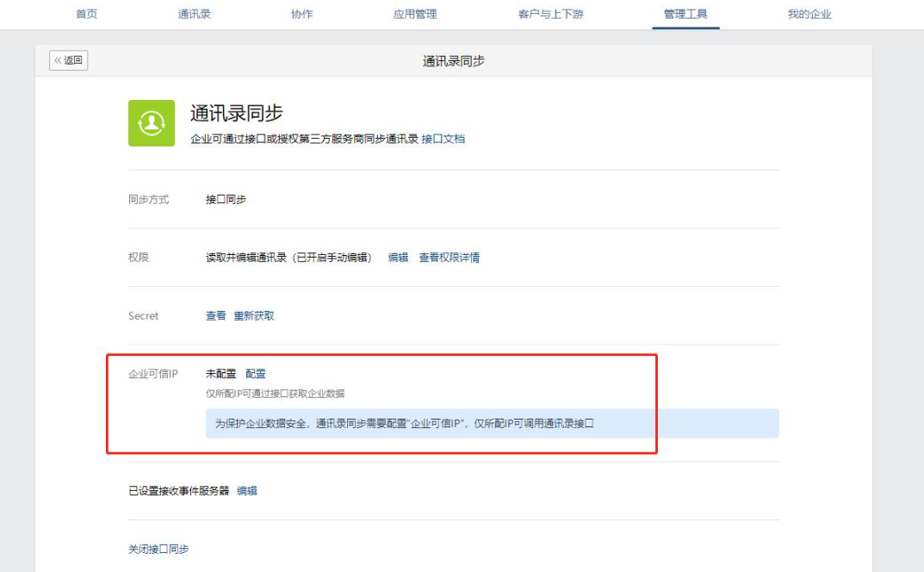Click the blue 企业可信IP notice banner

(x=492, y=424)
